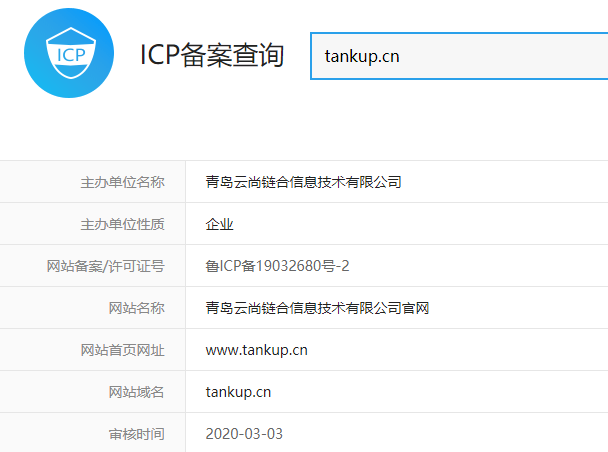Open the www.tankup.cn homepage URL
The width and height of the screenshot is (608, 452).
point(256,350)
